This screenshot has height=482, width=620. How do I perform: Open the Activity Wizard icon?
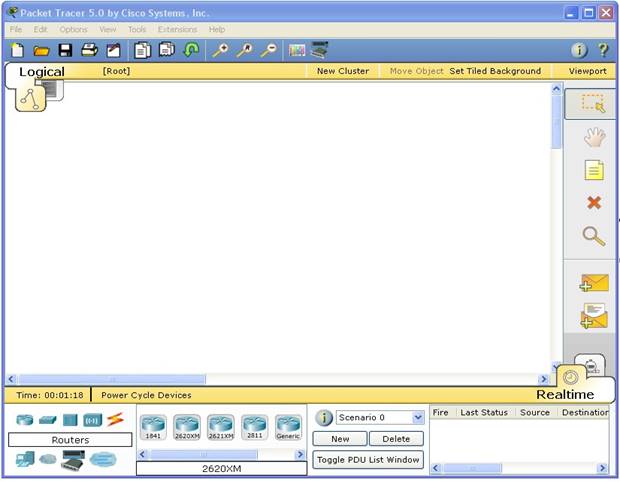[113, 50]
